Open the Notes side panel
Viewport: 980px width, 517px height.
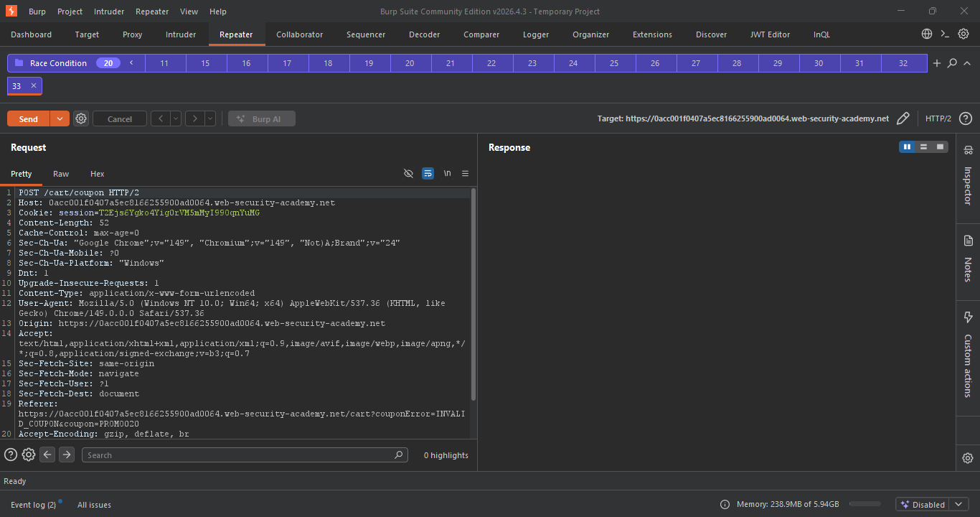[x=968, y=259]
